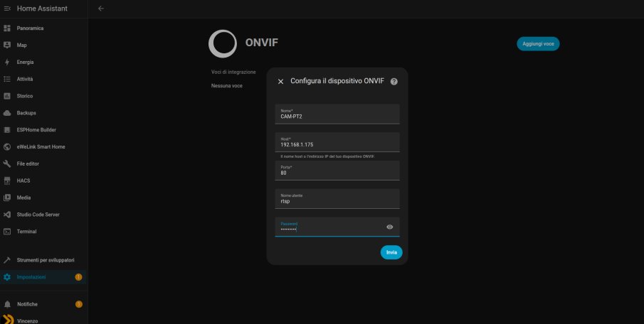Screen dimensions: 644x324
Task: Click the Password input field
Action: [x=337, y=227]
